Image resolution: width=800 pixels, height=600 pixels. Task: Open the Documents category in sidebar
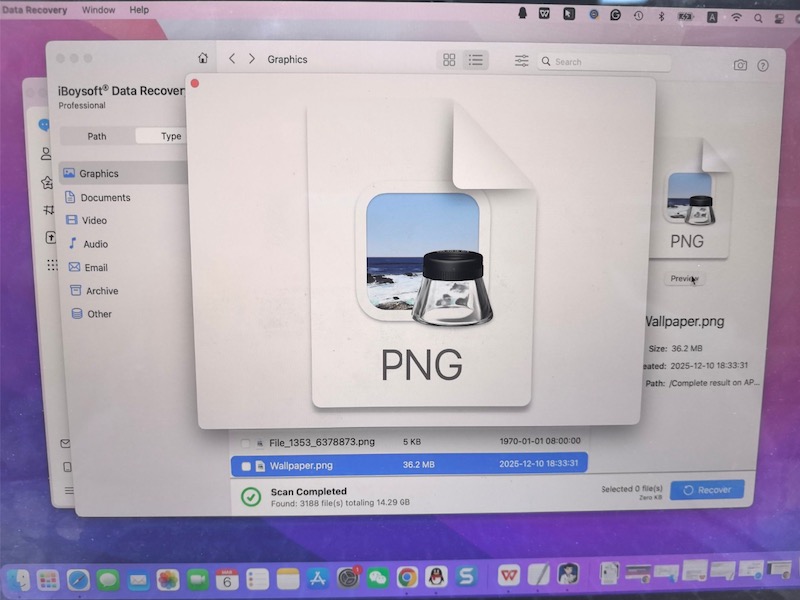pos(105,198)
